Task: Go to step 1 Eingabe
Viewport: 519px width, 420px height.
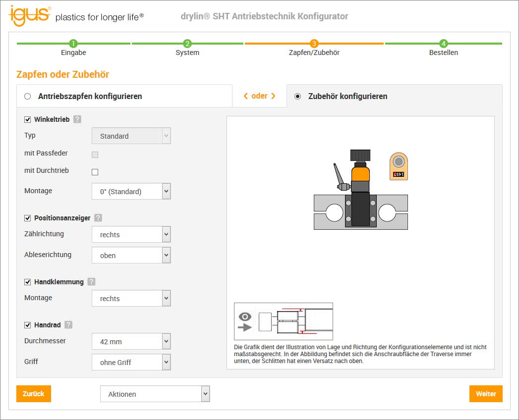Action: 73,44
